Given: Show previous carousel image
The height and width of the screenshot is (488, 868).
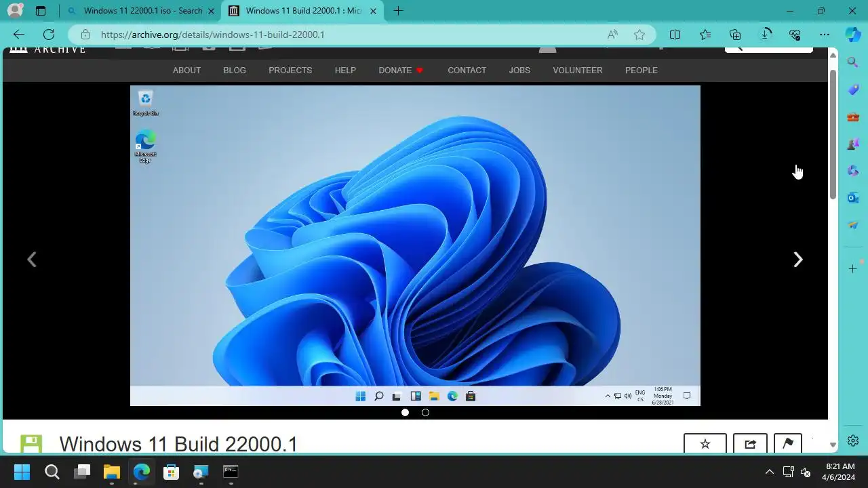Looking at the screenshot, I should pos(32,260).
